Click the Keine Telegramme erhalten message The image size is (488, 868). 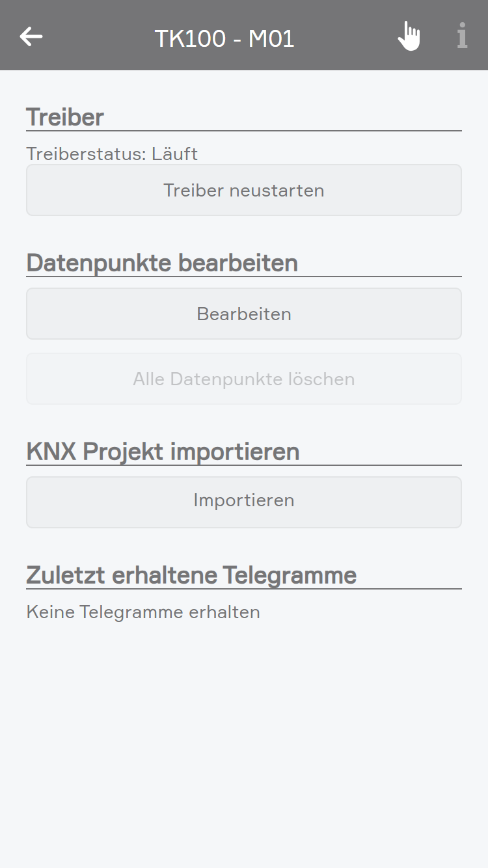tap(143, 612)
